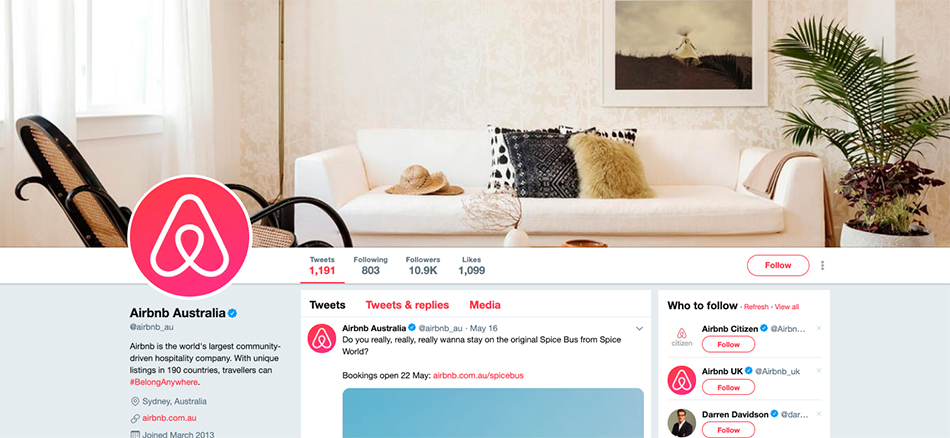The image size is (950, 438).
Task: Open the airbnb.com.au/spicebus link
Action: point(478,376)
